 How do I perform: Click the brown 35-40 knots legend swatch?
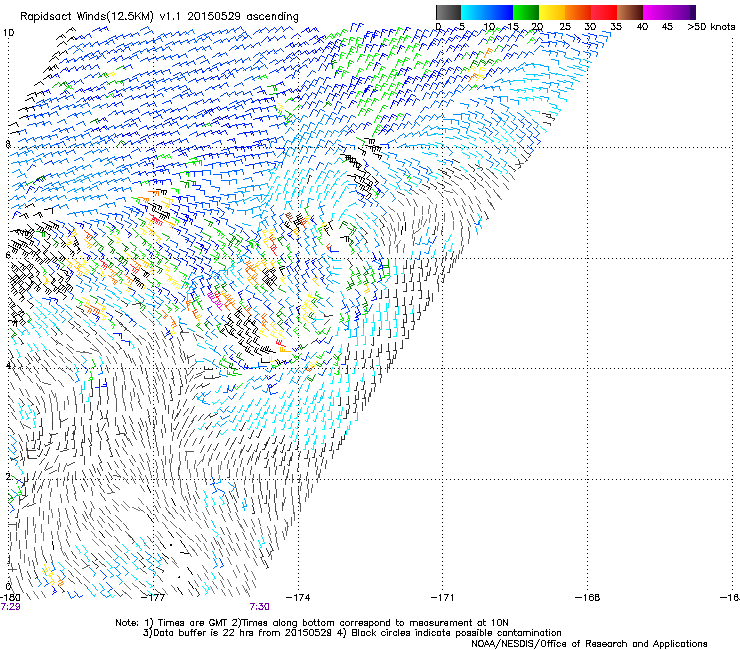630,12
